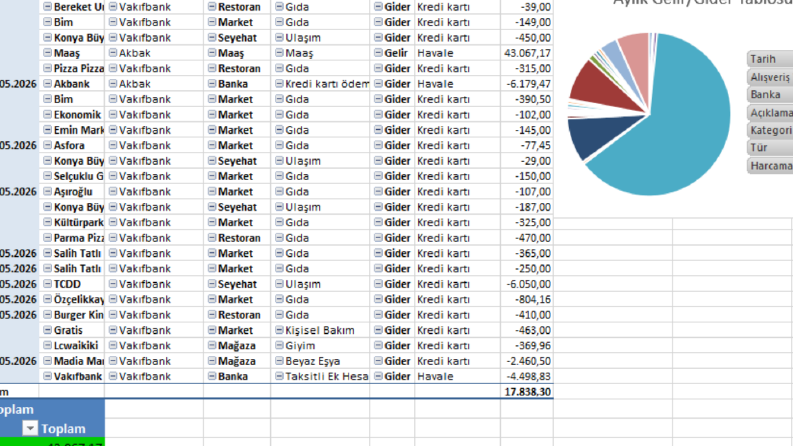This screenshot has height=446, width=793.
Task: Click the Açıklama chart field button
Action: coord(770,112)
